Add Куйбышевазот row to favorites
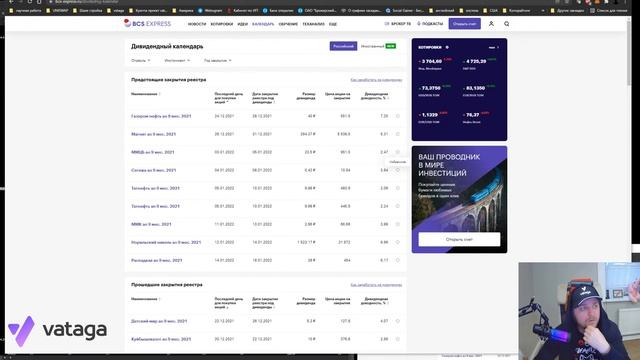The width and height of the screenshot is (640, 360). [x=398, y=339]
